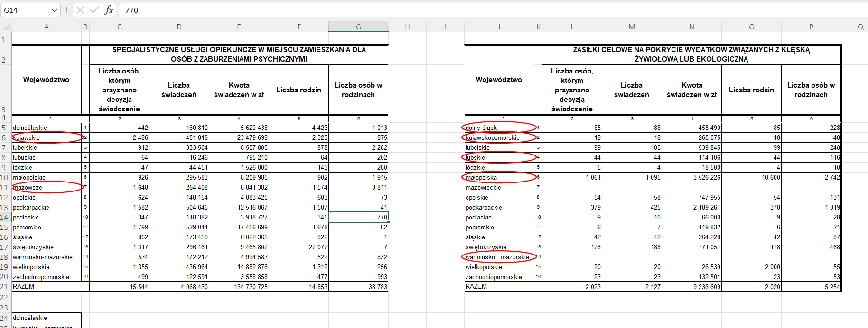Click the Enter checkmark icon in formula bar

(94, 10)
